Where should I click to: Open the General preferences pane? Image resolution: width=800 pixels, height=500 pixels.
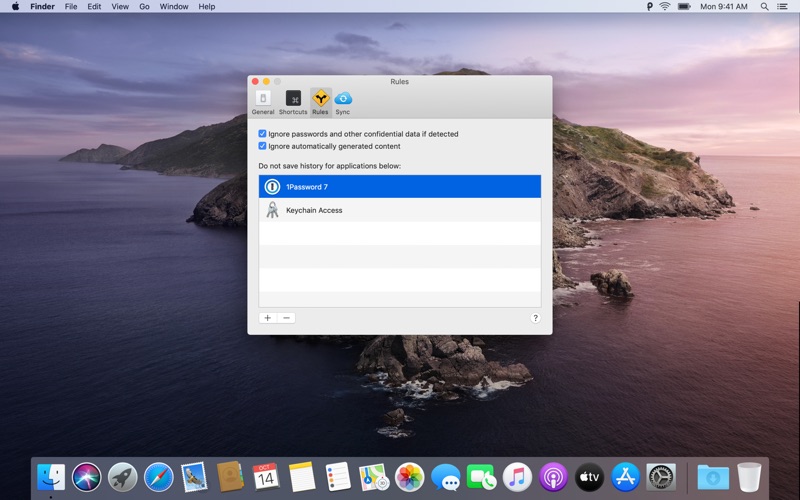[263, 101]
